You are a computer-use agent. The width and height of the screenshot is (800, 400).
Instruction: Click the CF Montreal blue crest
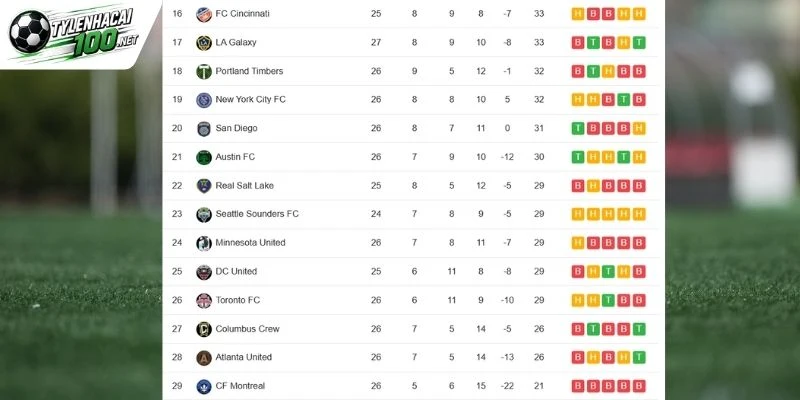(x=204, y=386)
